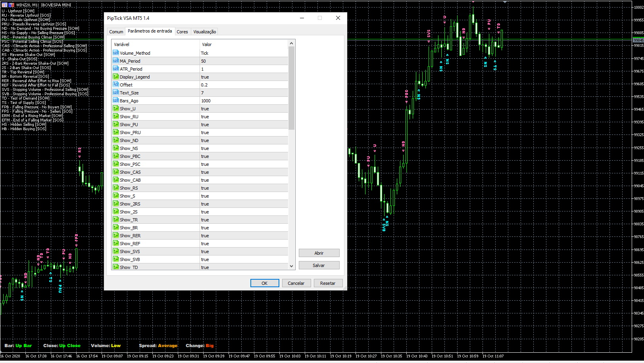This screenshot has width=644, height=363.
Task: Click the Show_2RS boolean icon
Action: click(x=115, y=204)
